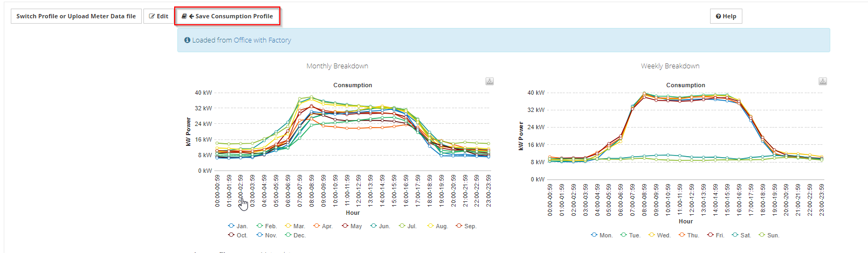Viewport: 868px width, 253px height.
Task: Click the Monthly Breakdown heading
Action: (x=337, y=66)
